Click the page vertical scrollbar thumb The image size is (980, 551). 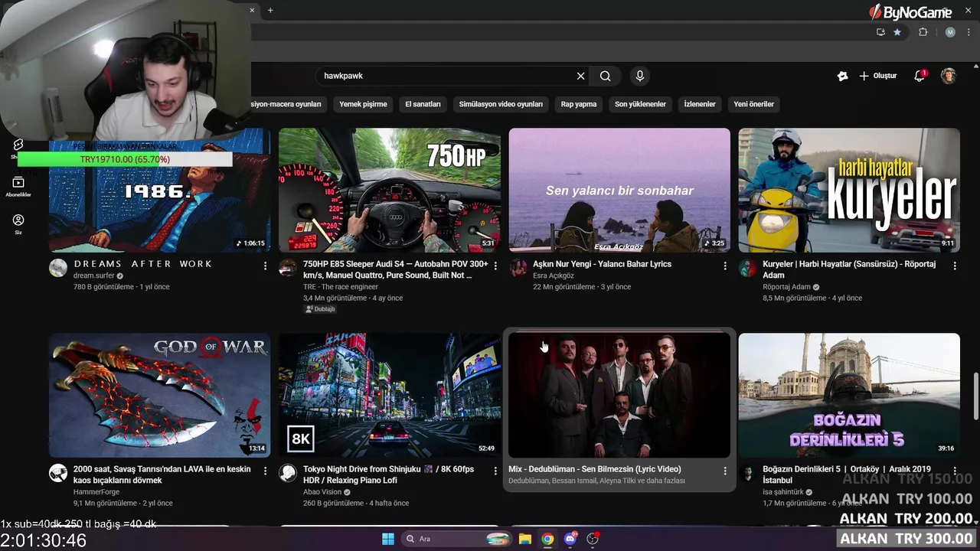coord(975,396)
